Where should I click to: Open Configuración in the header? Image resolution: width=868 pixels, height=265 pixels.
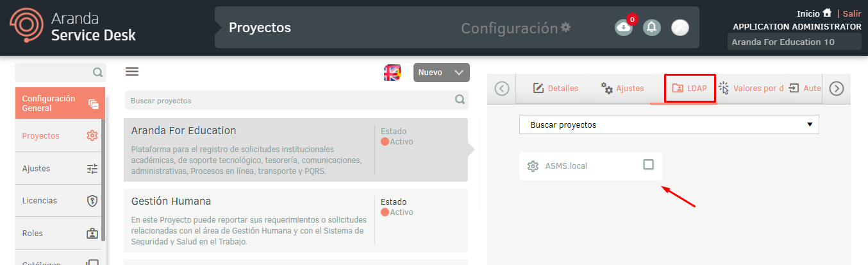[x=515, y=28]
